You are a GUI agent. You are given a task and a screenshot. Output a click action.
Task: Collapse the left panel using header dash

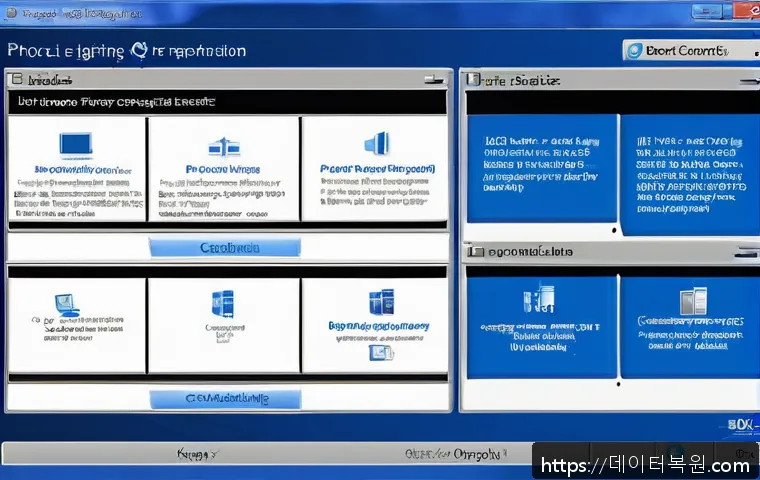point(430,79)
